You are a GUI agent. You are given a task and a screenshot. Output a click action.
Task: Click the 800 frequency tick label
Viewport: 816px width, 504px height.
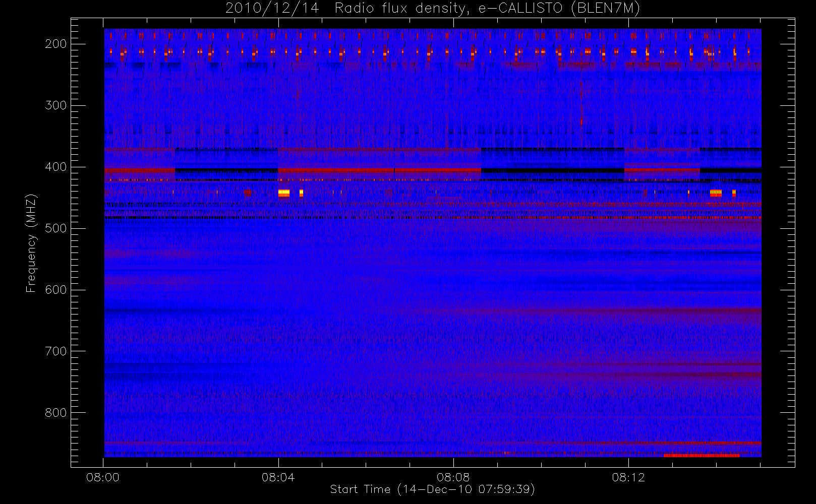(55, 413)
